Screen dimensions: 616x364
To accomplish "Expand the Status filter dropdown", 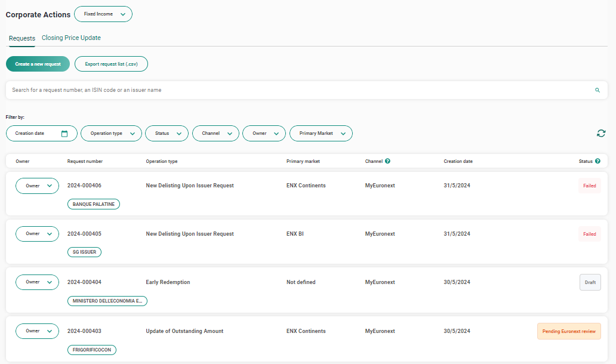I will tap(167, 134).
